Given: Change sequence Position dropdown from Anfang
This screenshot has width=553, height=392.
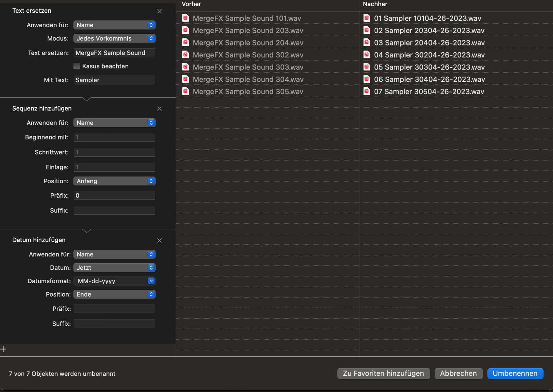Looking at the screenshot, I should [114, 181].
